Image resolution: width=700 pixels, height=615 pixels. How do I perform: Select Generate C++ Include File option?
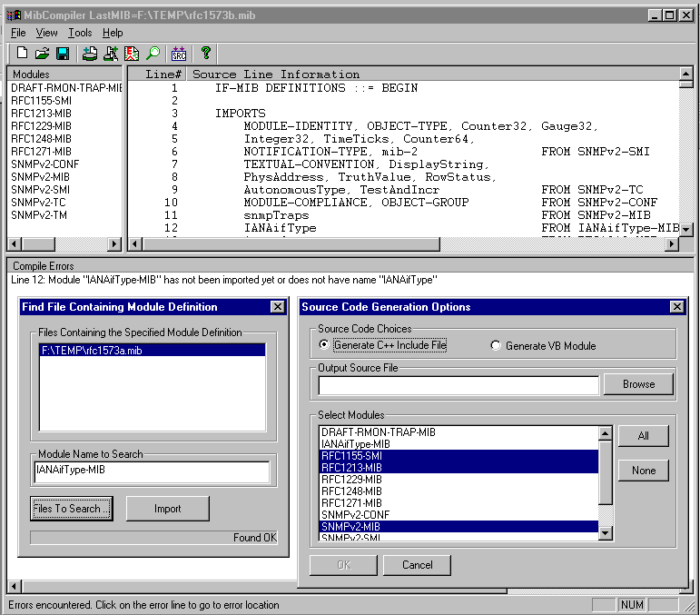pos(324,345)
